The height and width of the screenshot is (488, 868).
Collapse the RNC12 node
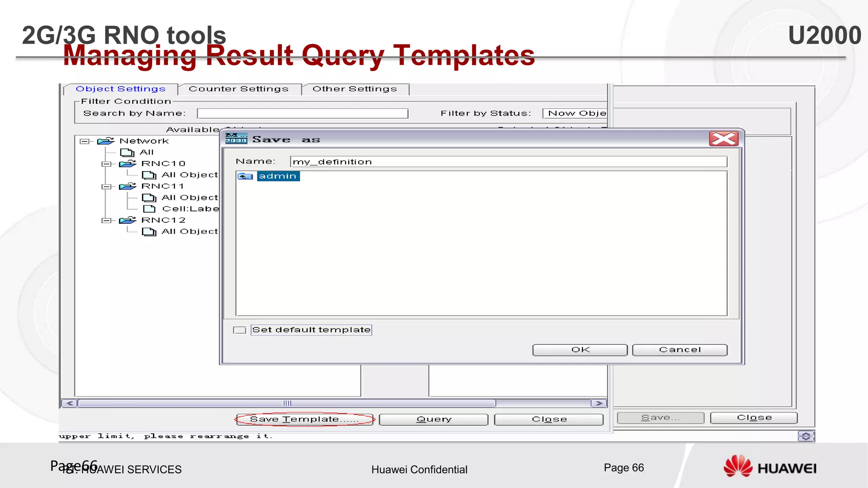point(106,220)
